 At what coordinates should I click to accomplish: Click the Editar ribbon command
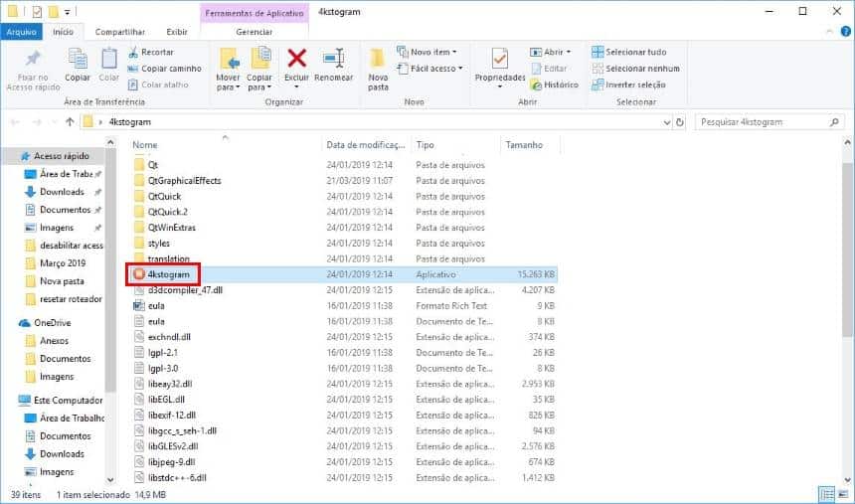[549, 69]
